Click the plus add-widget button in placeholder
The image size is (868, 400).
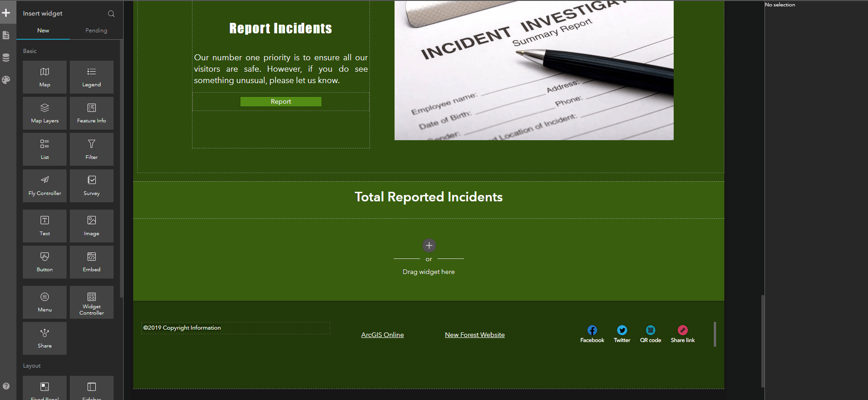point(429,246)
